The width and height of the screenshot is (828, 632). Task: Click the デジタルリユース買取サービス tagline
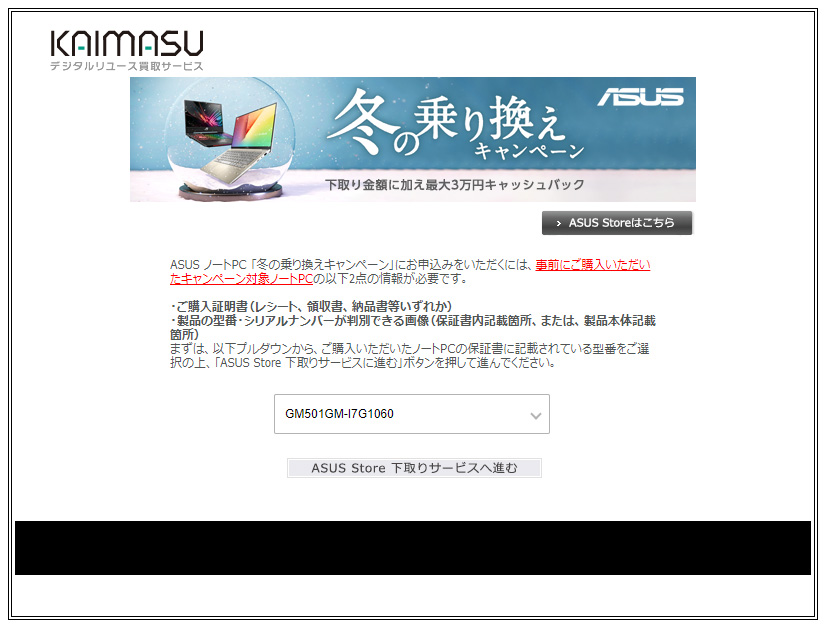[127, 66]
